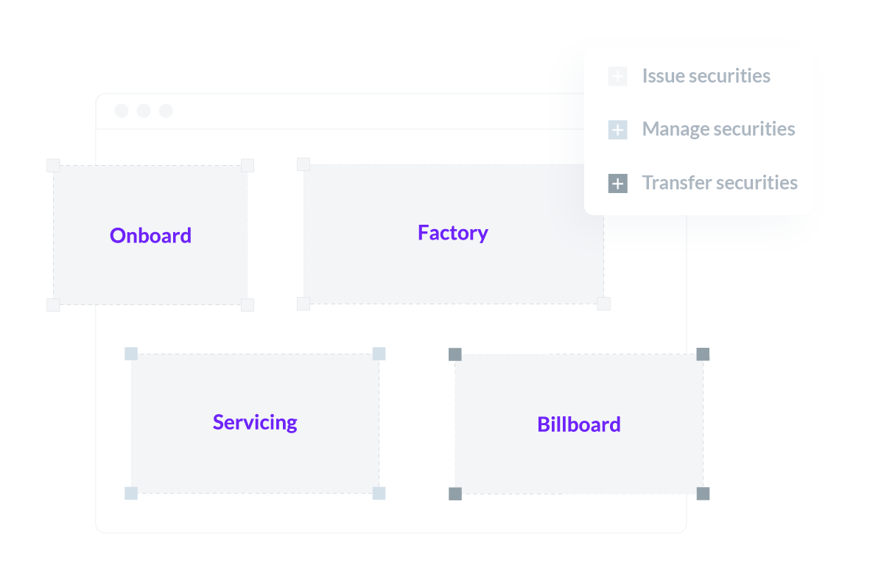
Task: Click the first gray window control dot
Action: click(x=122, y=111)
